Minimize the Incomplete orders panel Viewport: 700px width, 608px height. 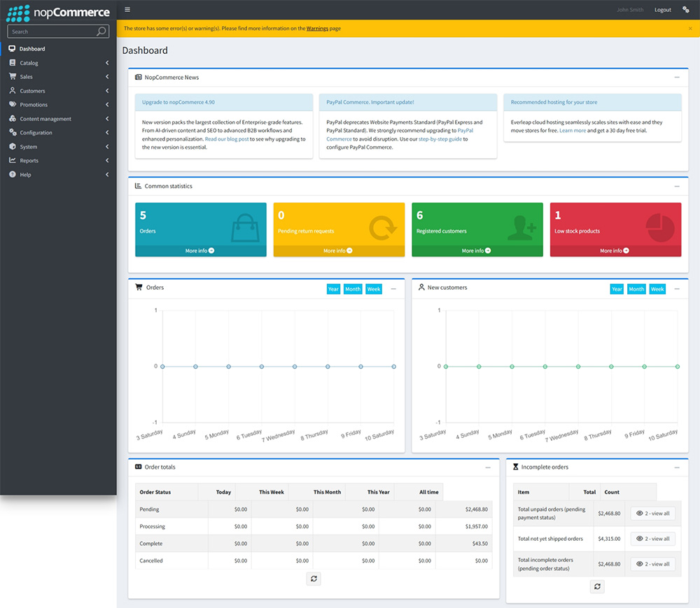(x=676, y=467)
